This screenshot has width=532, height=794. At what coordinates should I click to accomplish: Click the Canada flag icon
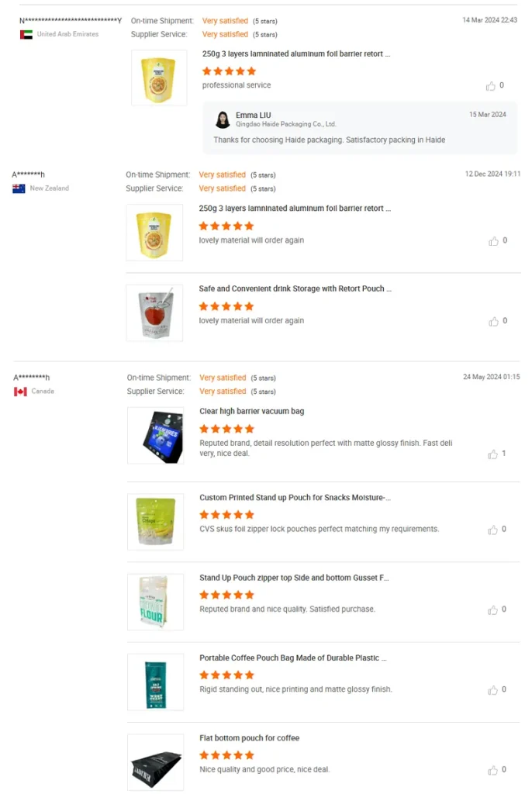(20, 392)
